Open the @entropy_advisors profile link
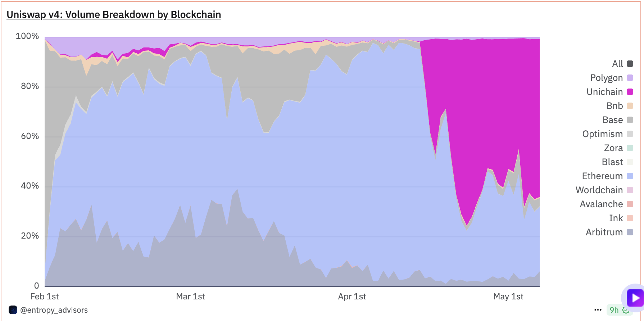 click(x=54, y=310)
